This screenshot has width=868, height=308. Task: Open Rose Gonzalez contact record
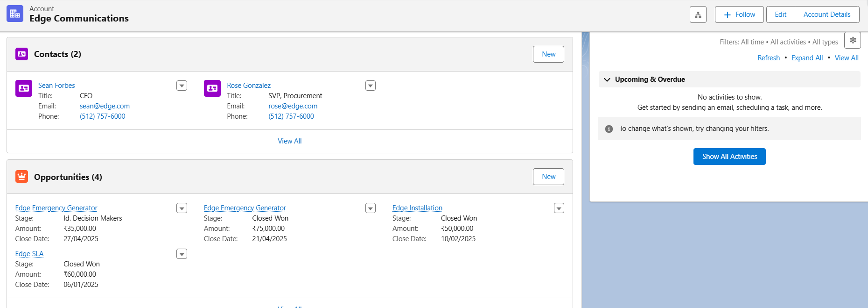coord(249,86)
